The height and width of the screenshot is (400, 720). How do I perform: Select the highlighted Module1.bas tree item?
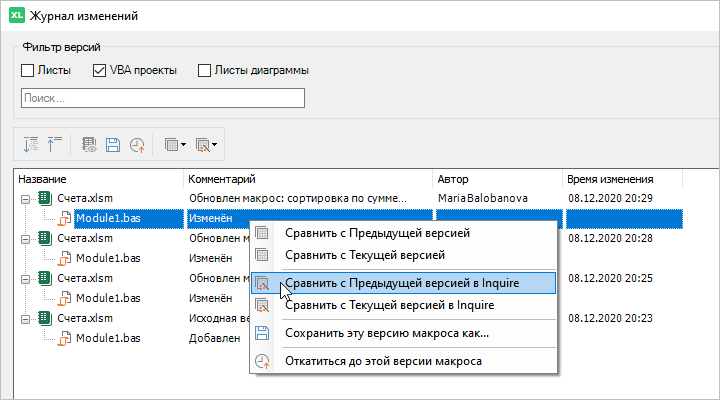[x=108, y=218]
